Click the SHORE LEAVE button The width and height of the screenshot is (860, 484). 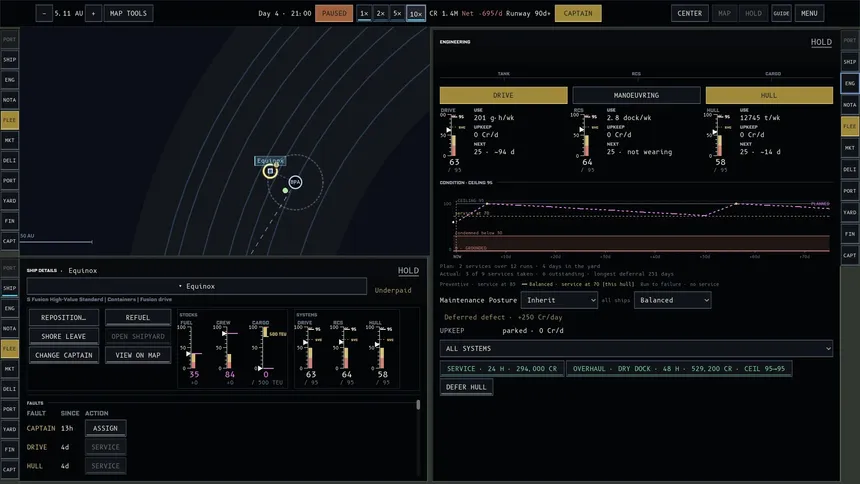pos(64,336)
